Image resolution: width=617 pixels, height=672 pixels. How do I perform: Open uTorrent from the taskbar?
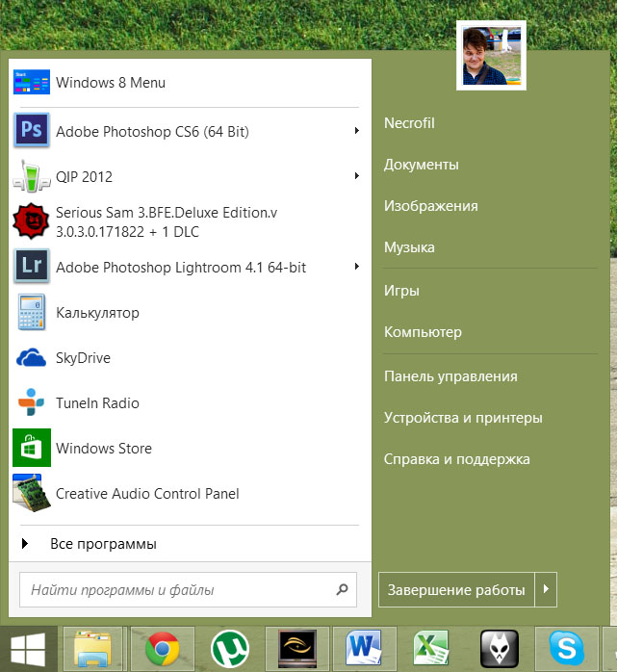click(x=230, y=649)
